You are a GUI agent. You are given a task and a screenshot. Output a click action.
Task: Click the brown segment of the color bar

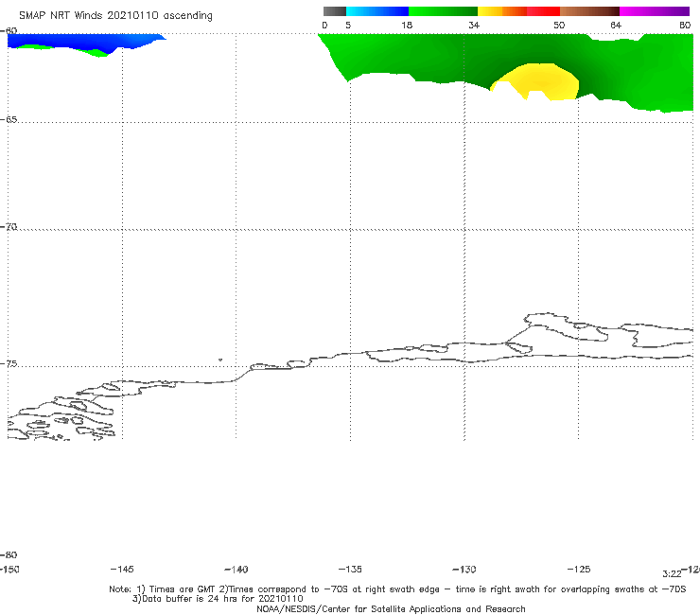[589, 11]
